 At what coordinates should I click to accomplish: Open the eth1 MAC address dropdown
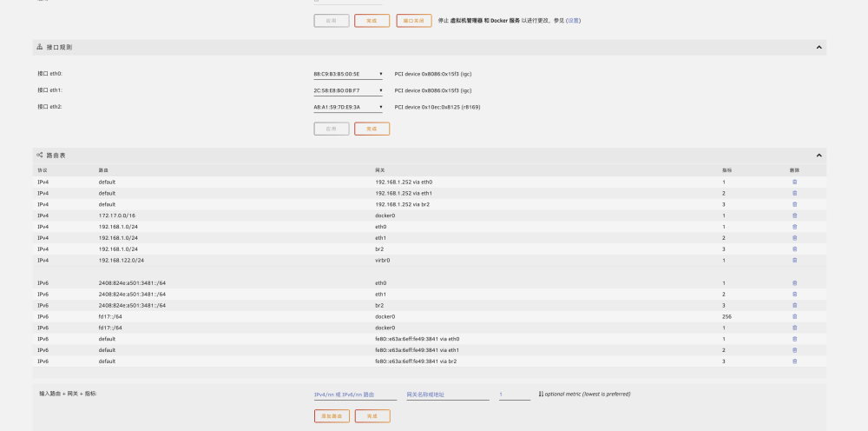348,90
